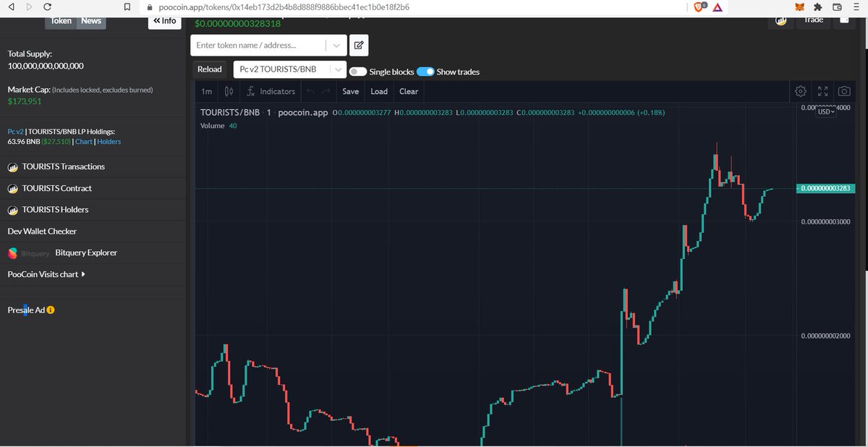
Task: Open LP Holdings Holders link
Action: (109, 142)
